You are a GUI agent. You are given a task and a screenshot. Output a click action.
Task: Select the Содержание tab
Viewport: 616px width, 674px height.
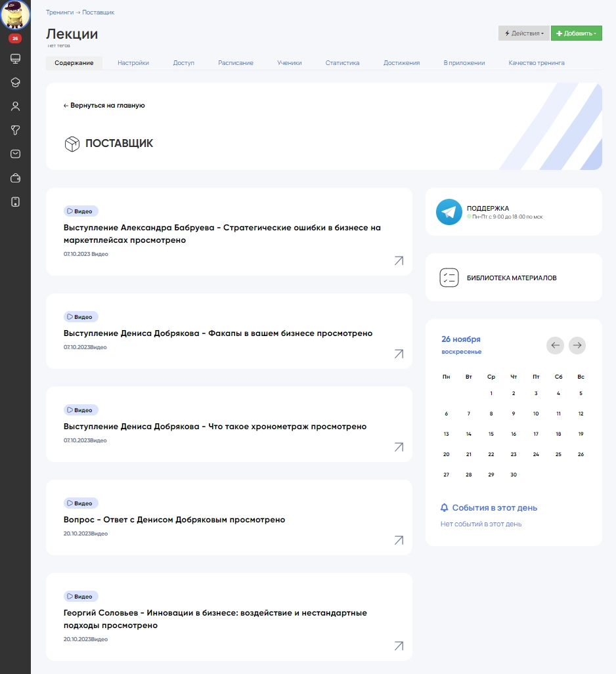click(x=74, y=63)
